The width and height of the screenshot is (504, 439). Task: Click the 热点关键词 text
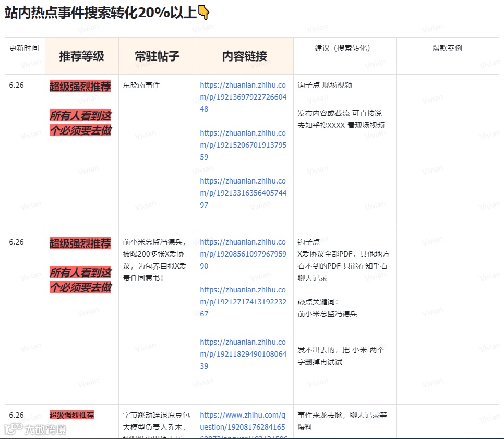coord(317,302)
